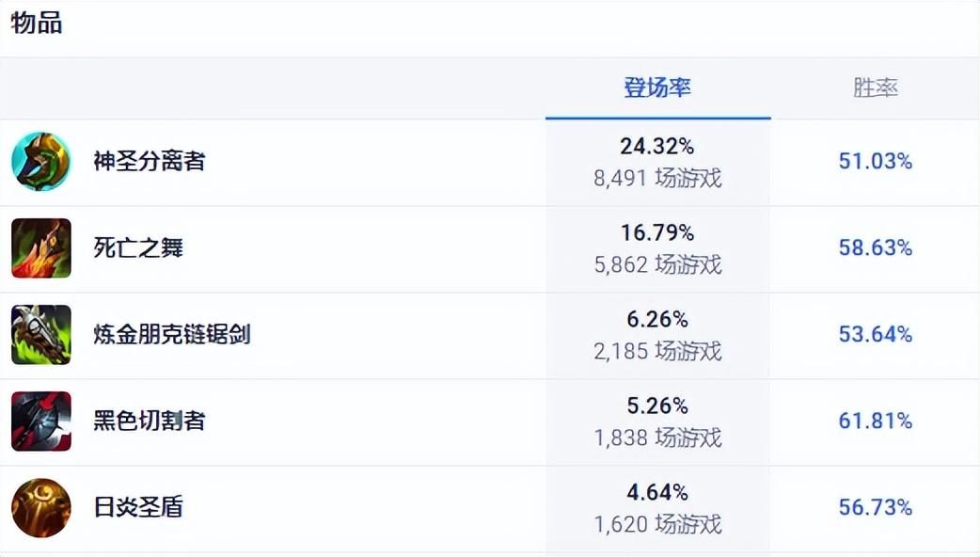Open the 死亡之舞 item name link
The image size is (980, 557).
pyautogui.click(x=138, y=248)
